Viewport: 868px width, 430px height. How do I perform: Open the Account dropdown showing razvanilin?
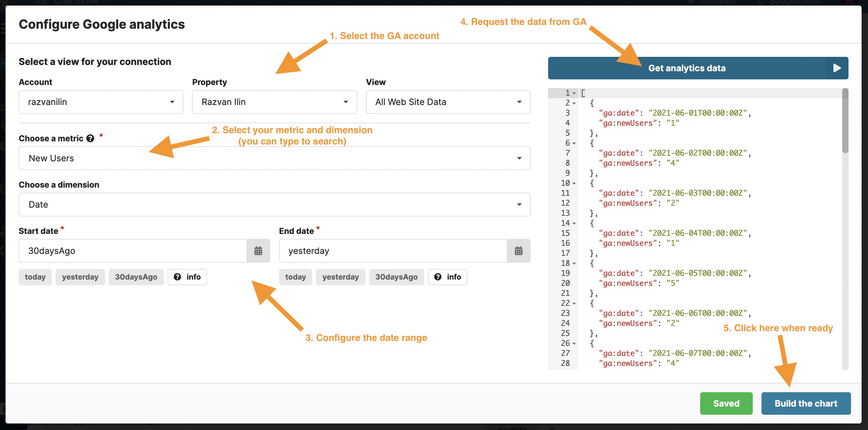(101, 102)
